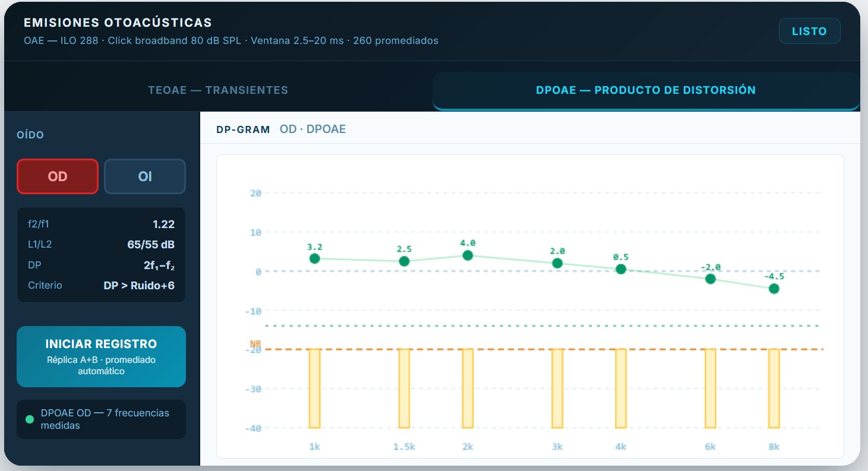Open the TEOAE — Transientes tab
This screenshot has width=868, height=471.
click(218, 90)
